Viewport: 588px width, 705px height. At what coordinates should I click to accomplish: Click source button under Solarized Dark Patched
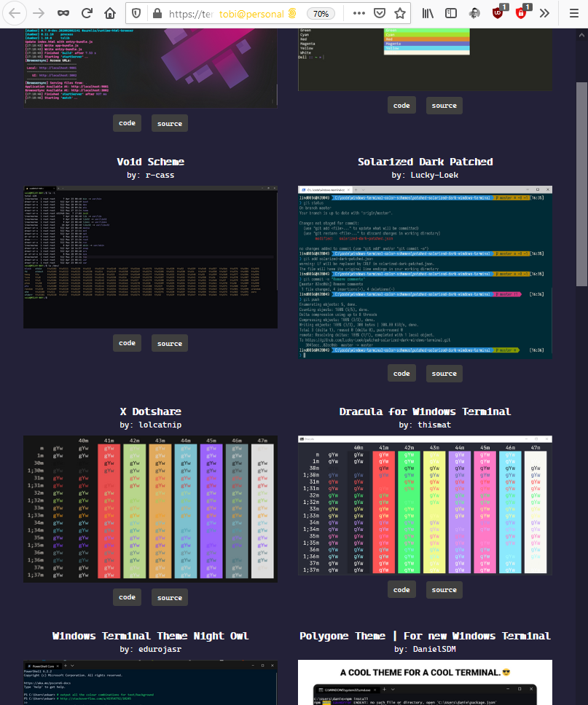coord(444,374)
